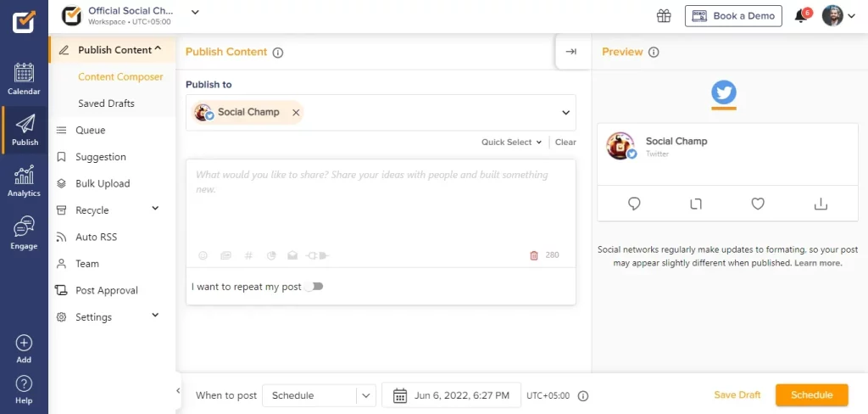Image resolution: width=868 pixels, height=414 pixels.
Task: Click the heart like icon in preview
Action: pos(758,204)
